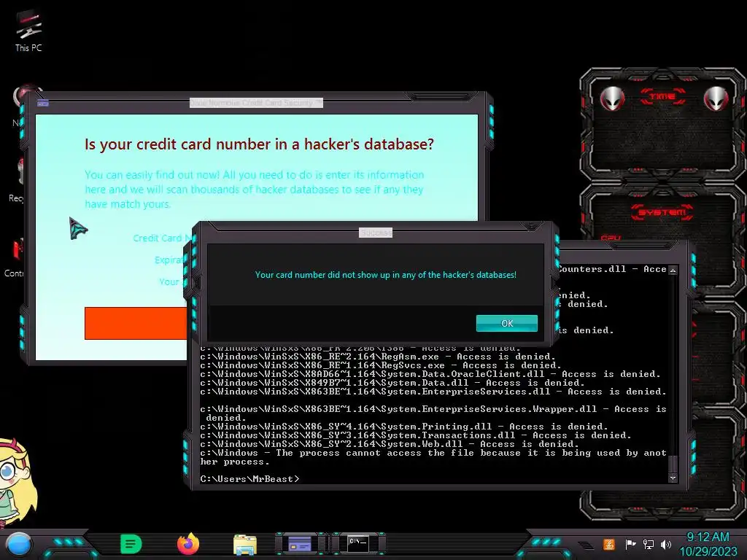The height and width of the screenshot is (560, 747).
Task: Click the SYSTEM gadget header
Action: coord(662,212)
